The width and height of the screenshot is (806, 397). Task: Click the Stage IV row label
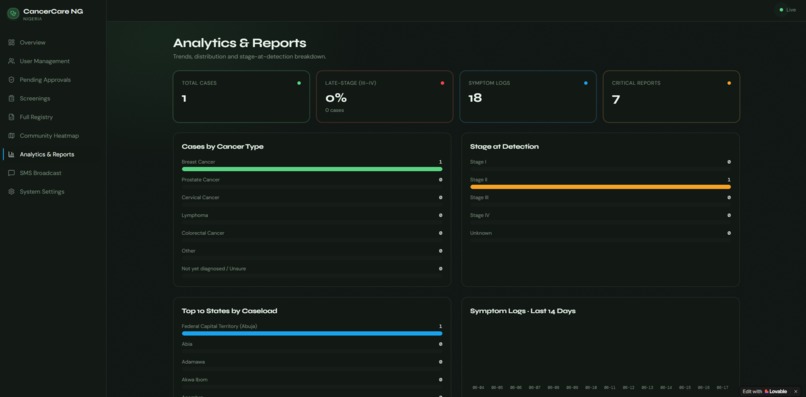(480, 215)
